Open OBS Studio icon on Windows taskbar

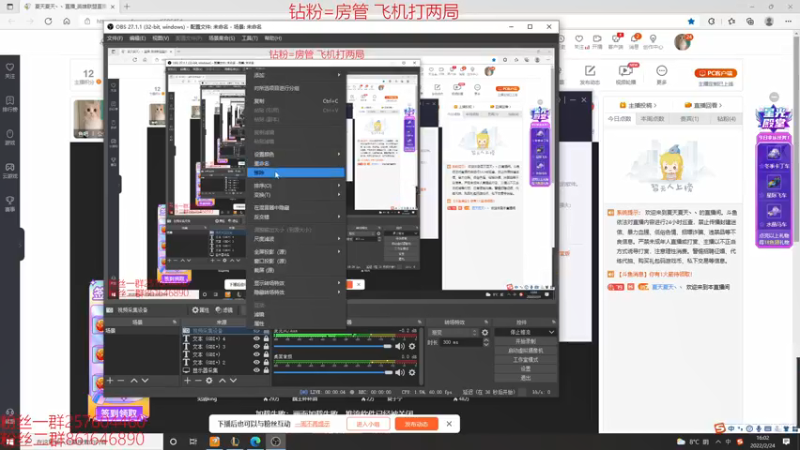[276, 441]
